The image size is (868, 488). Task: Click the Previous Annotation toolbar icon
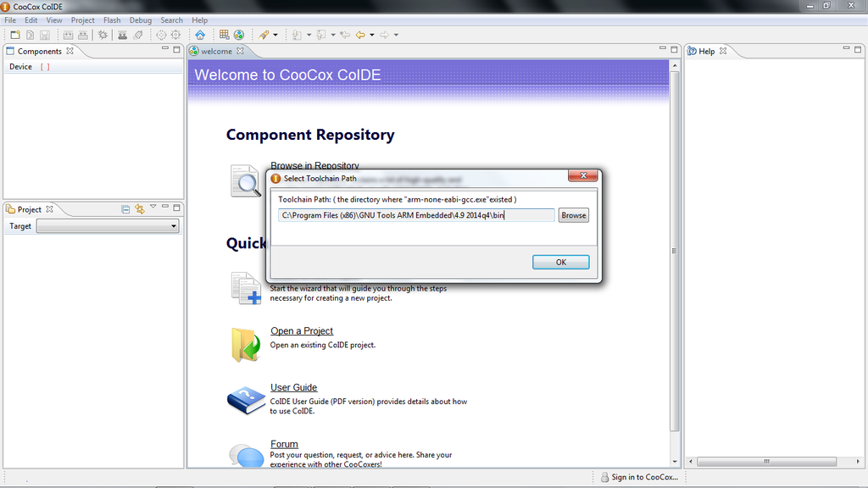321,35
